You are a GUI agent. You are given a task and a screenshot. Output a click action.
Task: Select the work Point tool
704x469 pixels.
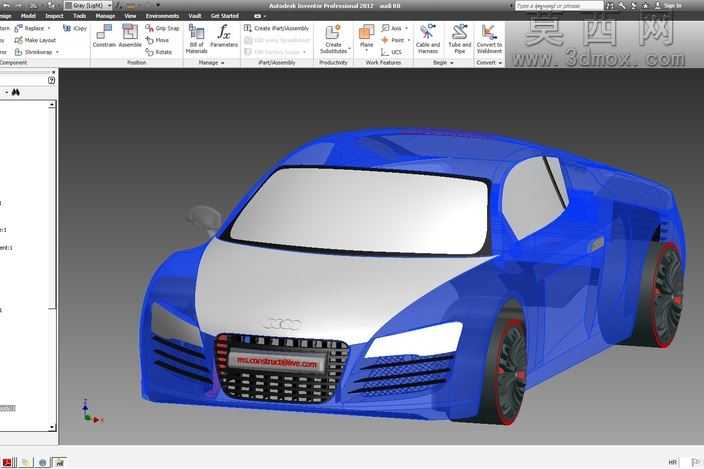point(393,40)
